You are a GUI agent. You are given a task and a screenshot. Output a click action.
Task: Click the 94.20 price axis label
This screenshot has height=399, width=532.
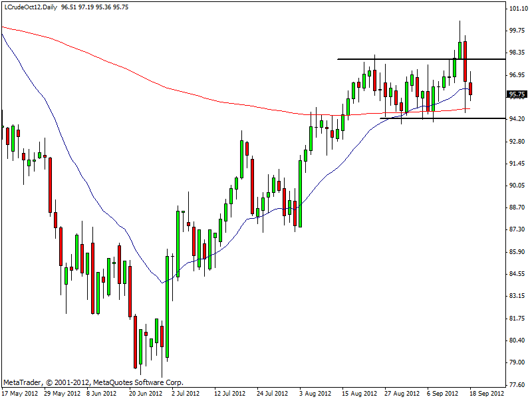click(x=517, y=118)
